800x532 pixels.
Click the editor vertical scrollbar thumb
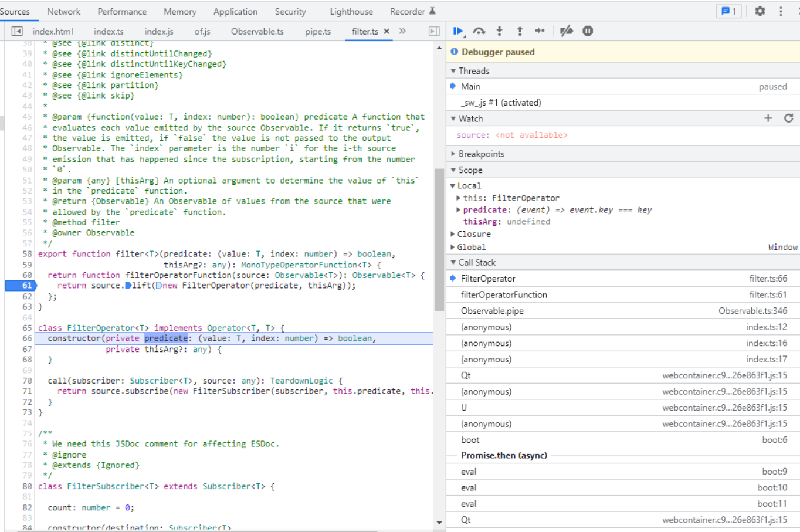439,240
